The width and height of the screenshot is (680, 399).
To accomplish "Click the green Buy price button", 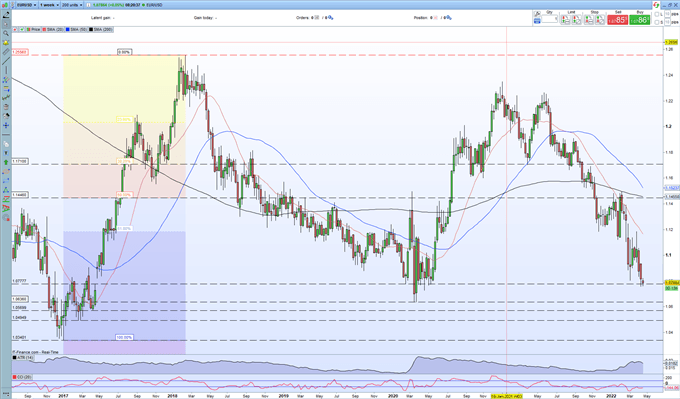I will [x=640, y=20].
